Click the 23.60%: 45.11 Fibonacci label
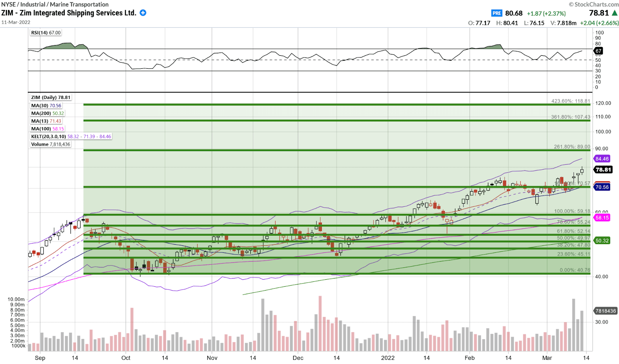619x364 pixels. [573, 254]
